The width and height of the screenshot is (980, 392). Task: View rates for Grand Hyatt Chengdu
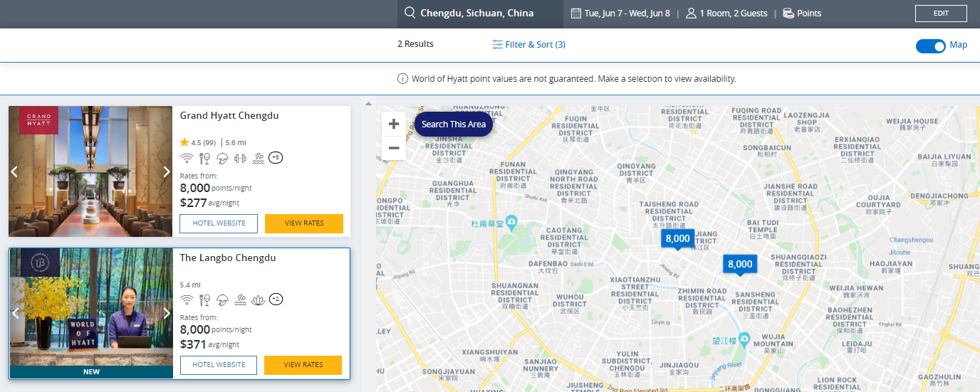[x=304, y=223]
